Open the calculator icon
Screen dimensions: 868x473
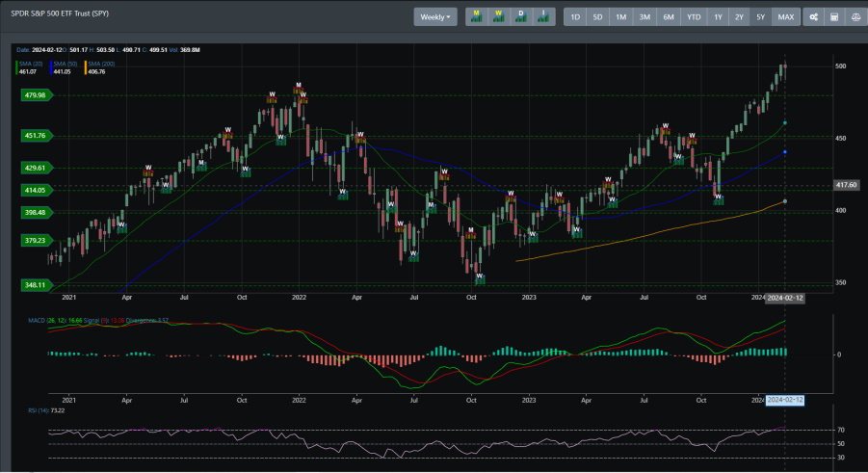coord(834,17)
